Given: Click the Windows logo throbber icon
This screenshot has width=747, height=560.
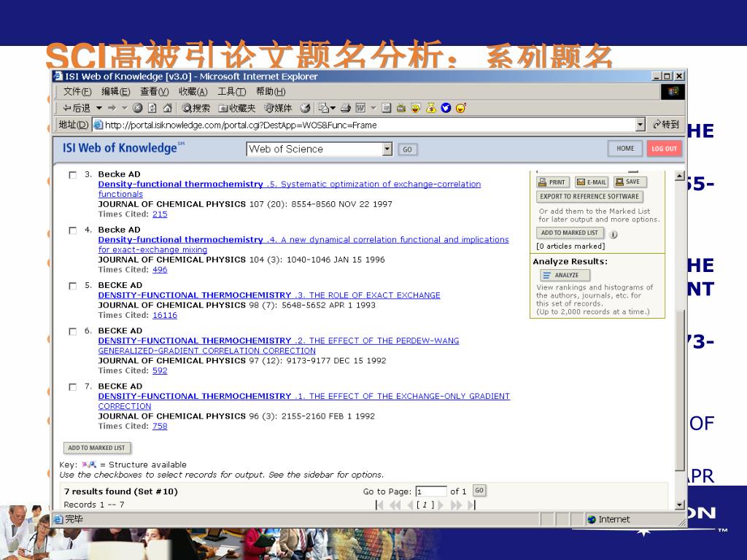Looking at the screenshot, I should point(673,91).
